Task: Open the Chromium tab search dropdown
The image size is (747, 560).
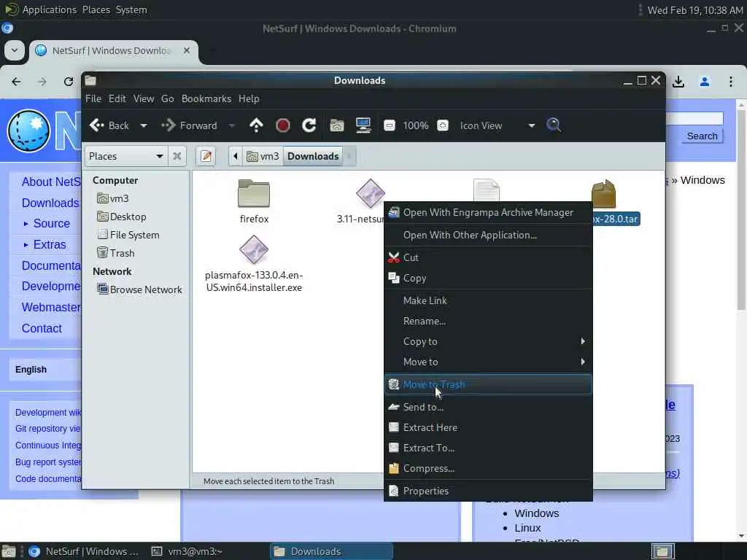Action: tap(15, 50)
